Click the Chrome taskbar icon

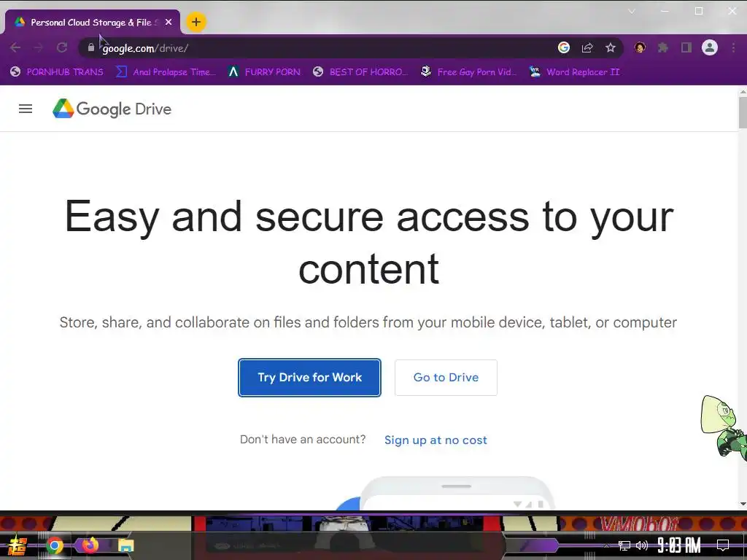pyautogui.click(x=54, y=545)
